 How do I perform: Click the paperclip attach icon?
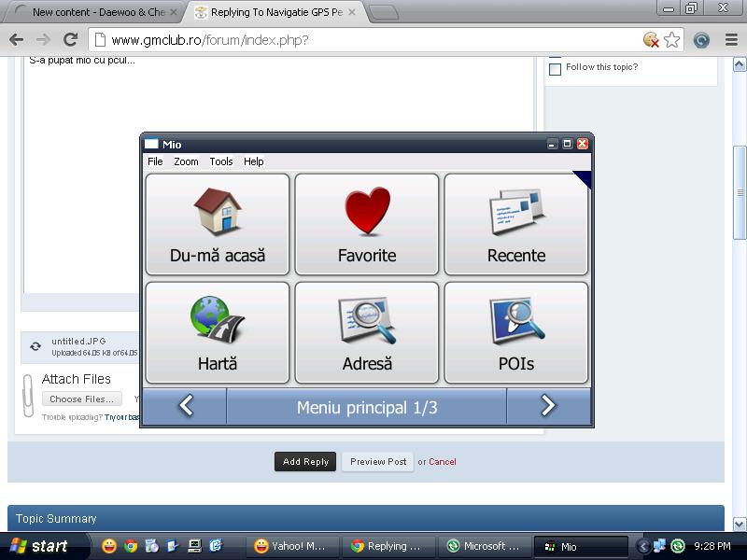point(28,395)
